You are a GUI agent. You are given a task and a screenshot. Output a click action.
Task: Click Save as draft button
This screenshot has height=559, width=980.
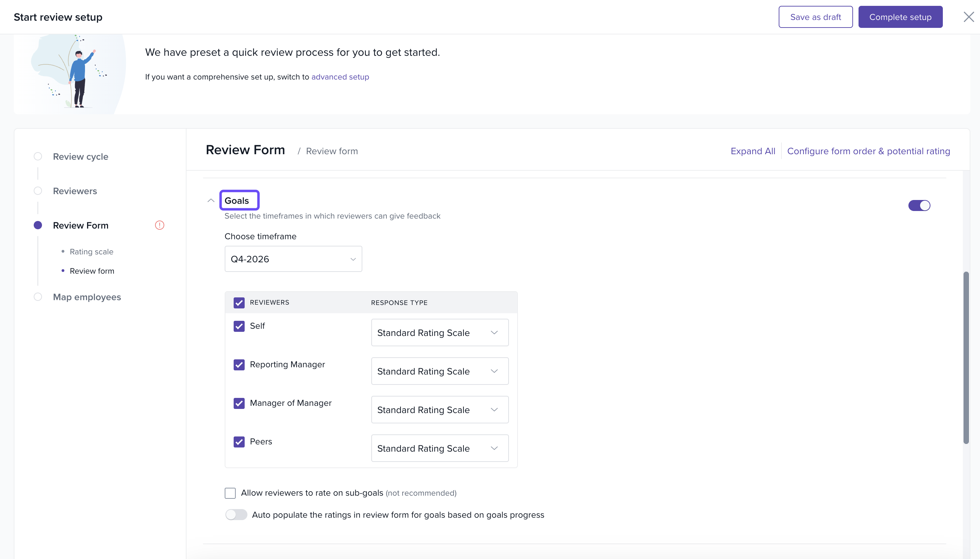[816, 17]
